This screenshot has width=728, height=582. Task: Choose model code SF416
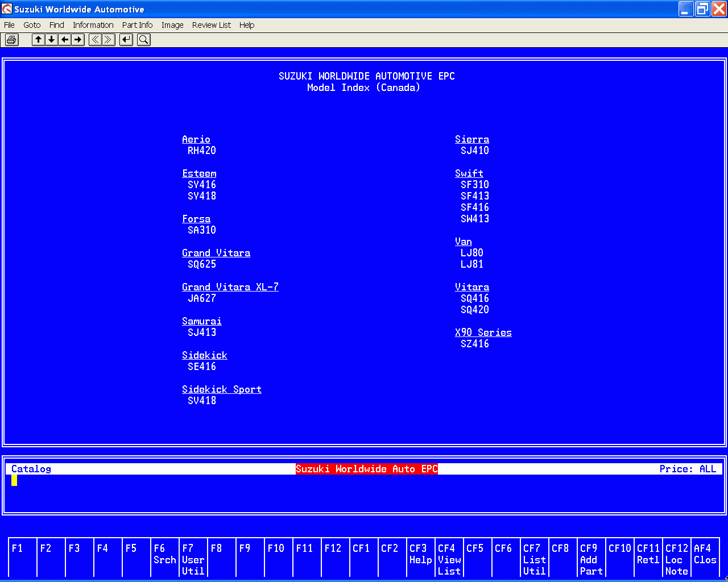[475, 207]
